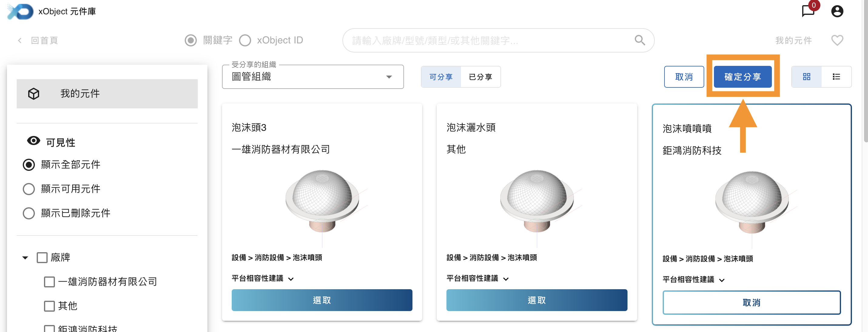Select the 可分享 tab
The width and height of the screenshot is (868, 332).
tap(441, 77)
